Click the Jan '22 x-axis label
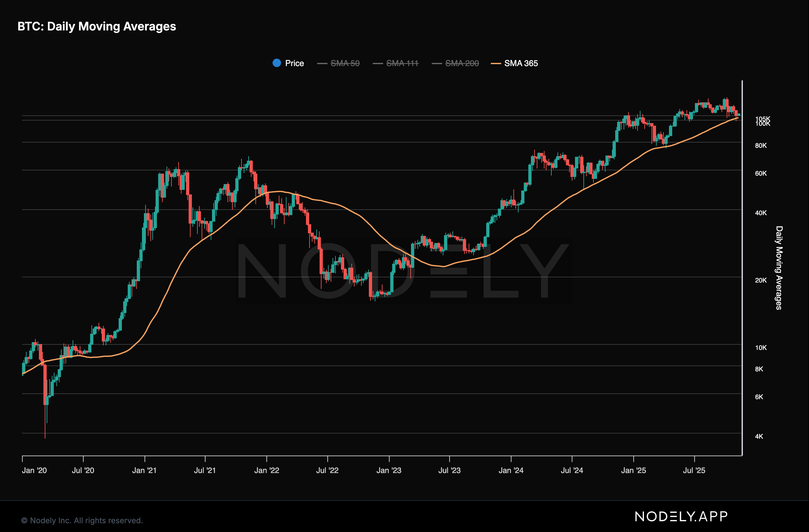 click(267, 470)
